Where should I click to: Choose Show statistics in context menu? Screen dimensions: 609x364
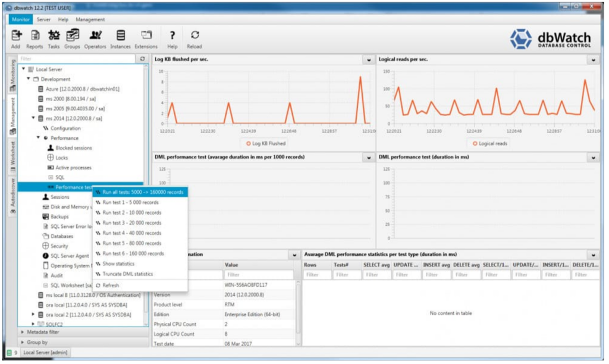coord(140,263)
